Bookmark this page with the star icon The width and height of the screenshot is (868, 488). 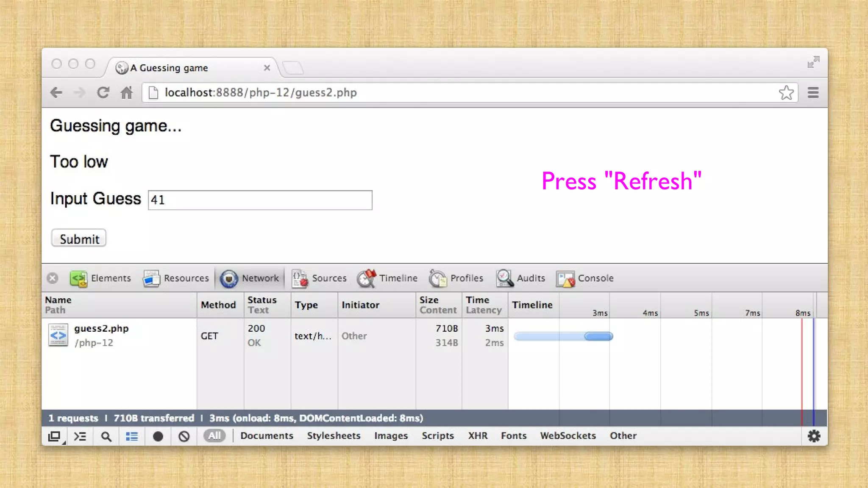(x=786, y=92)
